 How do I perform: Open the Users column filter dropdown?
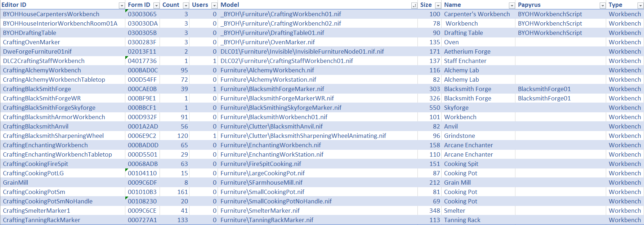tap(214, 5)
